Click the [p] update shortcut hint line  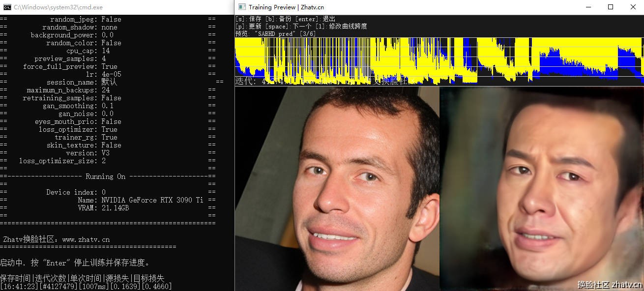coord(301,26)
